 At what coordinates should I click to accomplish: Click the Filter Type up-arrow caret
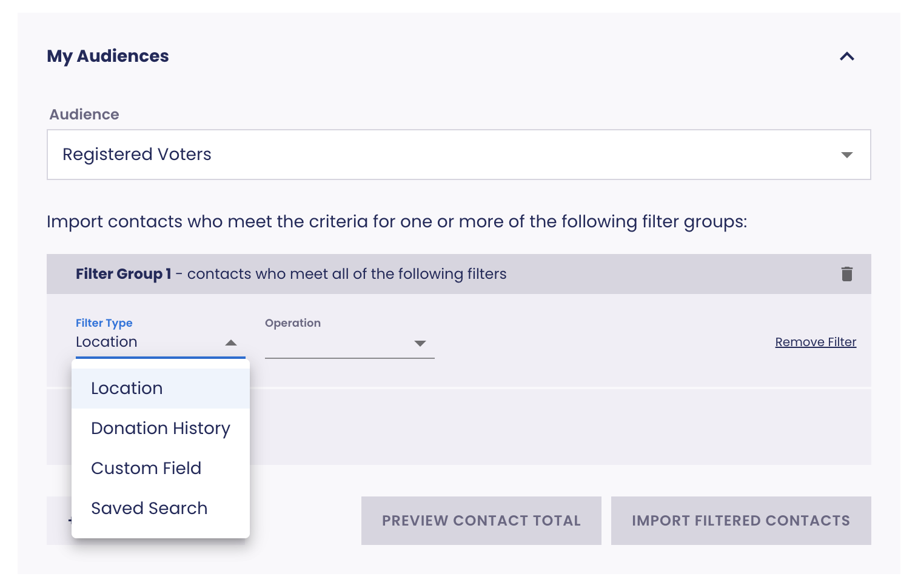(x=230, y=342)
